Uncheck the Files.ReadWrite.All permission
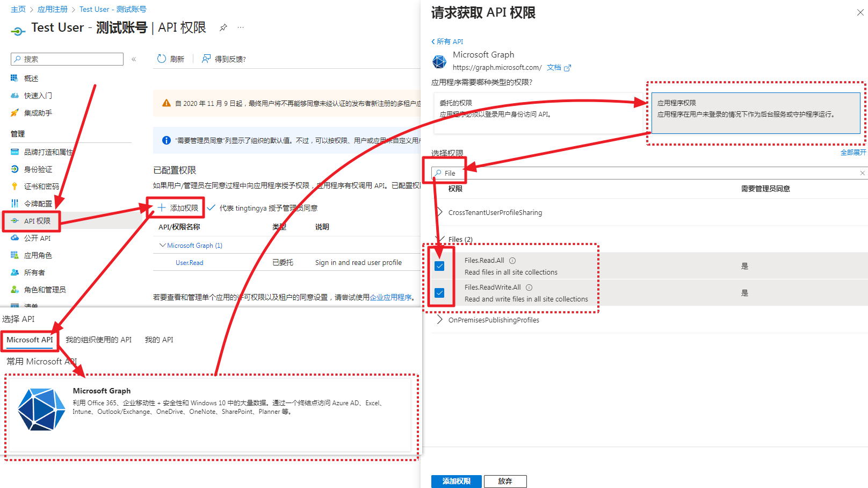 coord(440,292)
